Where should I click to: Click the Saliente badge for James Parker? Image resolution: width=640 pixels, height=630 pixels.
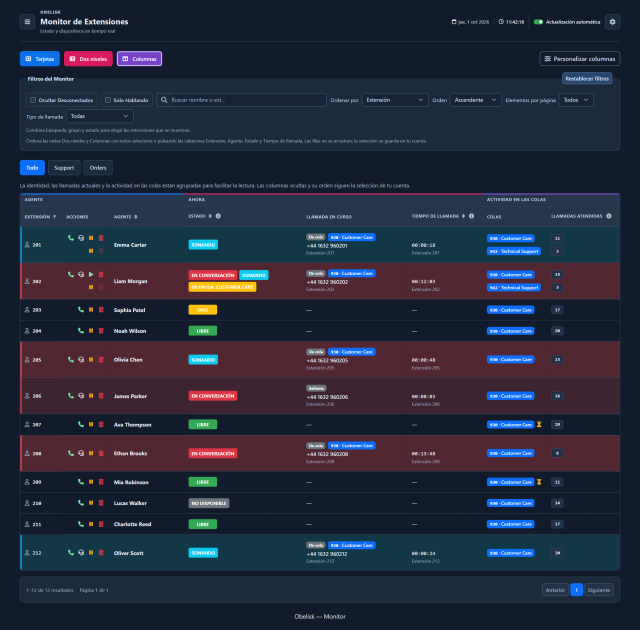coord(316,388)
